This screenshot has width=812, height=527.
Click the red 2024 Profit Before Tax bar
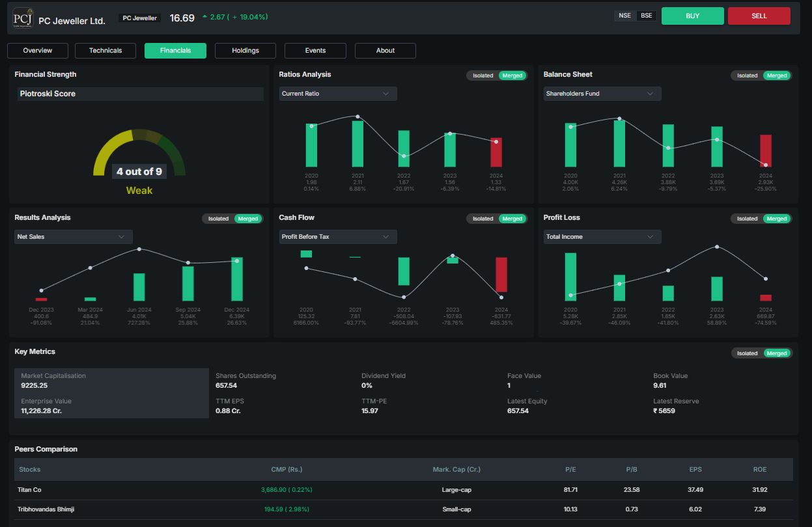click(501, 275)
